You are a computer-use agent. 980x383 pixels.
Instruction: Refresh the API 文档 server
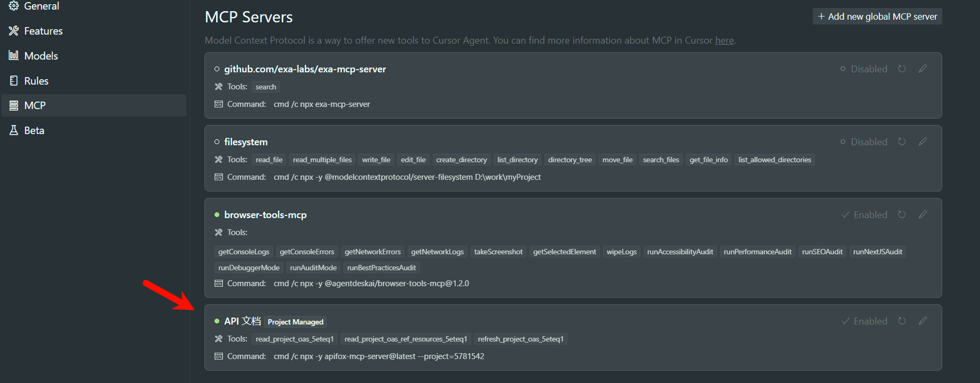[x=902, y=321]
